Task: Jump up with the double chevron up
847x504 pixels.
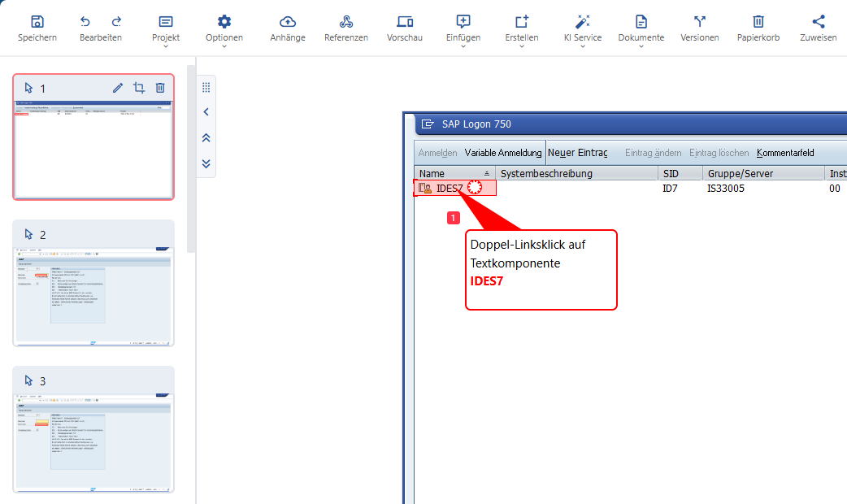Action: pos(206,137)
